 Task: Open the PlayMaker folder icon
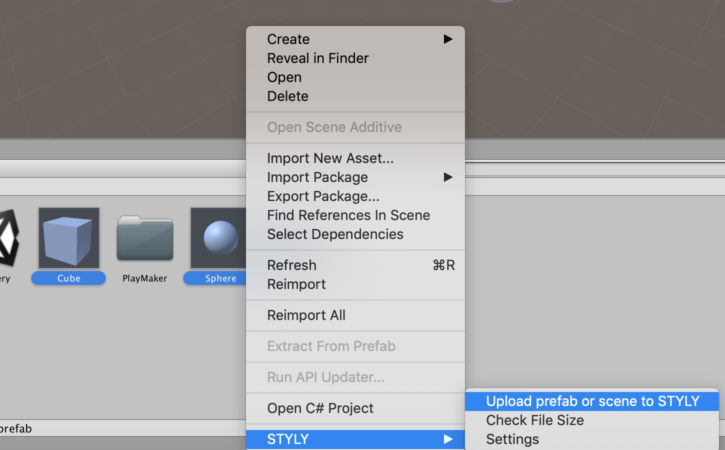coord(145,238)
